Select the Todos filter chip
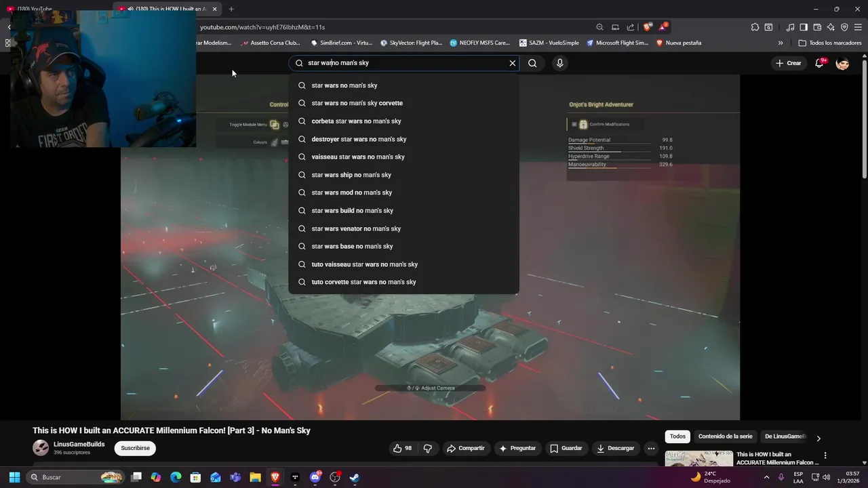The image size is (868, 488). point(678,436)
